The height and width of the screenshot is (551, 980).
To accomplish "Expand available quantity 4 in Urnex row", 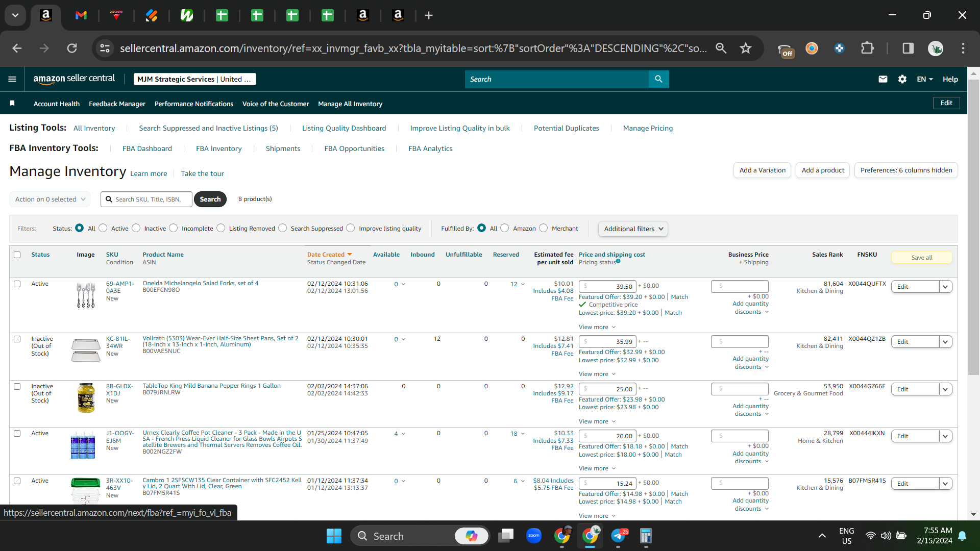I will (x=400, y=434).
